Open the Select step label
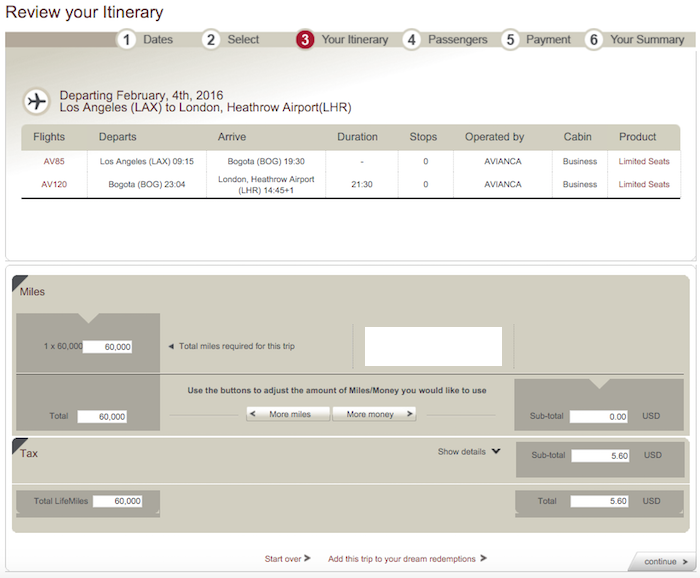Image resolution: width=700 pixels, height=578 pixels. pyautogui.click(x=243, y=39)
